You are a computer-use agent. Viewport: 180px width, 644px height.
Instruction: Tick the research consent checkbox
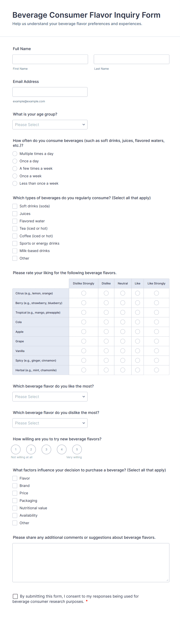point(15,596)
